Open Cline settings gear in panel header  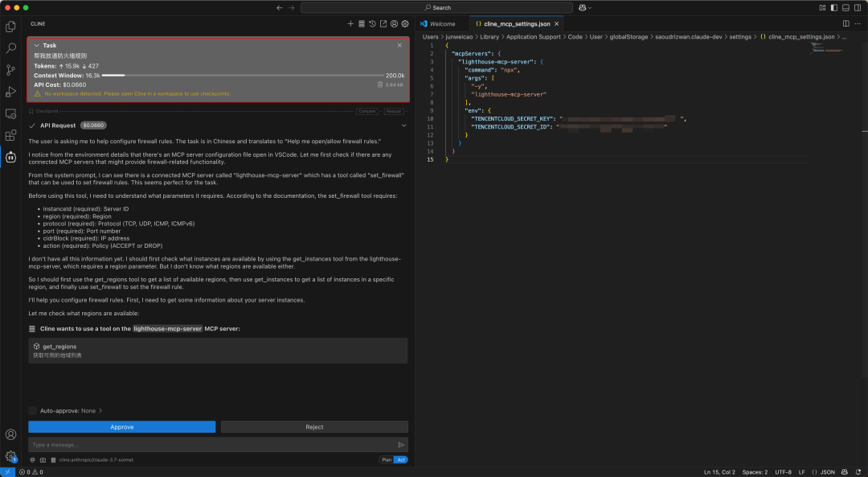405,24
